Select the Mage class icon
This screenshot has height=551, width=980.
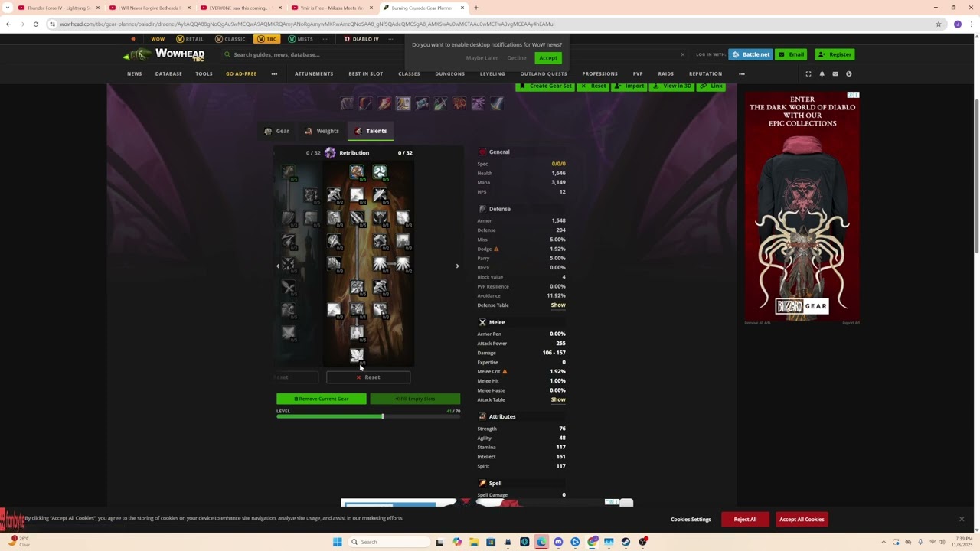coord(384,103)
